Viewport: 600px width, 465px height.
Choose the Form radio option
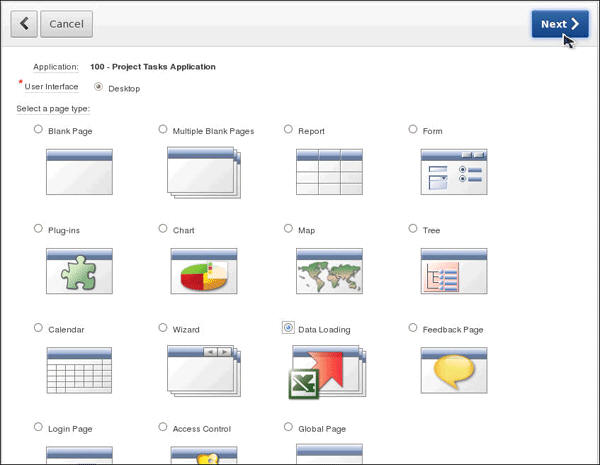tap(412, 129)
